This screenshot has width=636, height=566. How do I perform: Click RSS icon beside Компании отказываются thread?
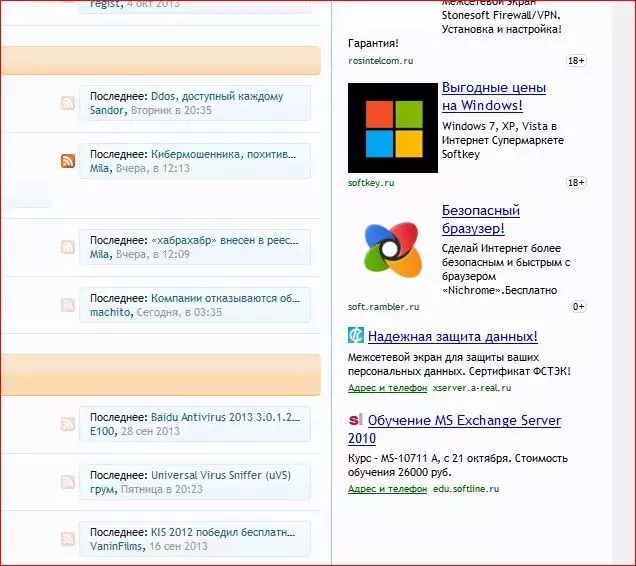pos(68,305)
